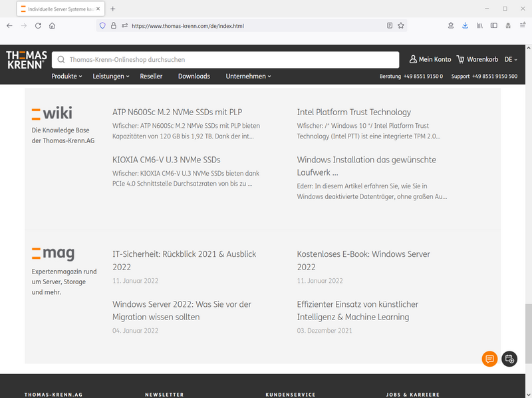The width and height of the screenshot is (532, 398).
Task: Focus the Onlineshop durchsuchen search field
Action: pos(225,60)
